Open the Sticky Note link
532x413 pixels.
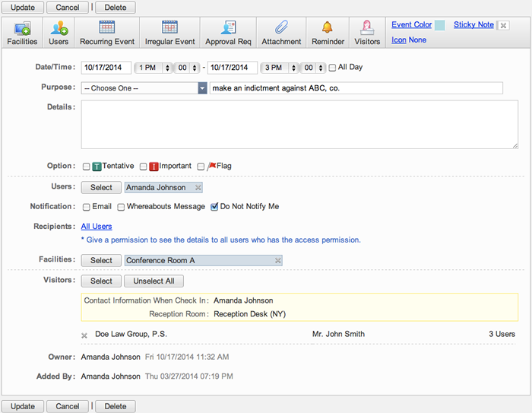pyautogui.click(x=473, y=25)
